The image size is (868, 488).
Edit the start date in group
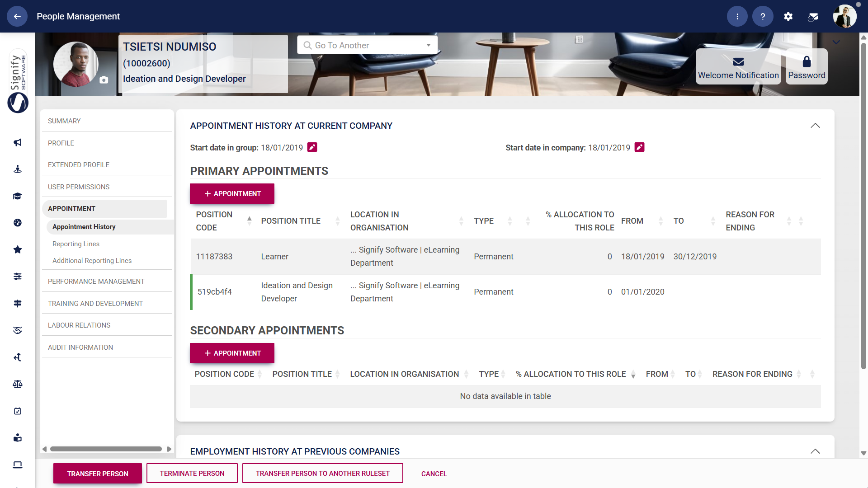[312, 147]
